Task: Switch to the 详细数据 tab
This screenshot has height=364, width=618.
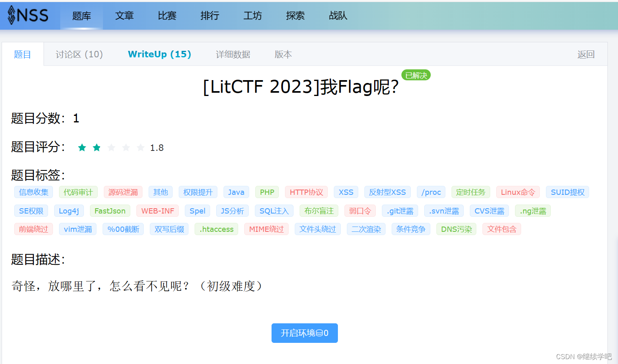Action: (x=232, y=54)
